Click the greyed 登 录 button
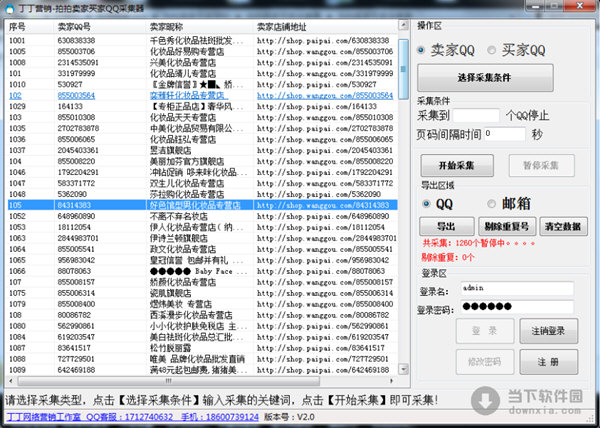The height and width of the screenshot is (428, 600). 485,331
